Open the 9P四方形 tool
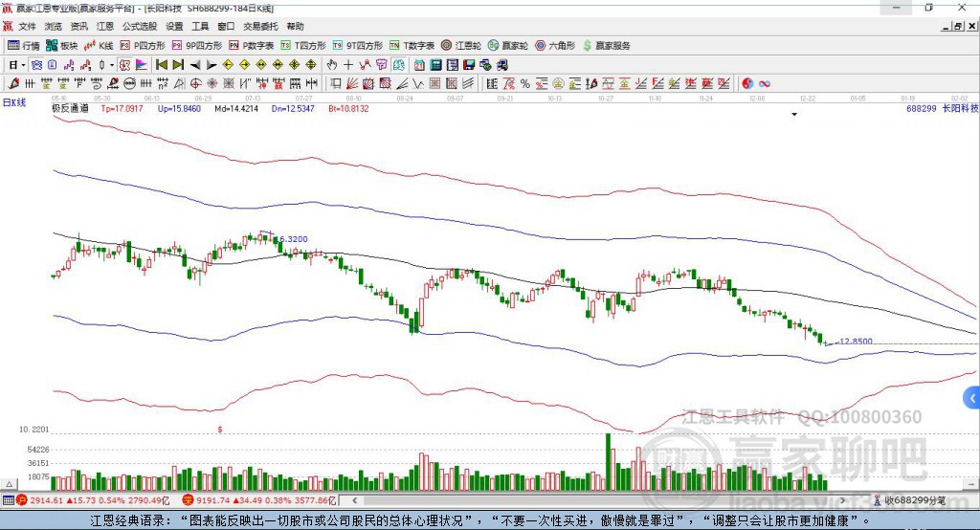Screen dimensions: 980x530 pos(197,46)
